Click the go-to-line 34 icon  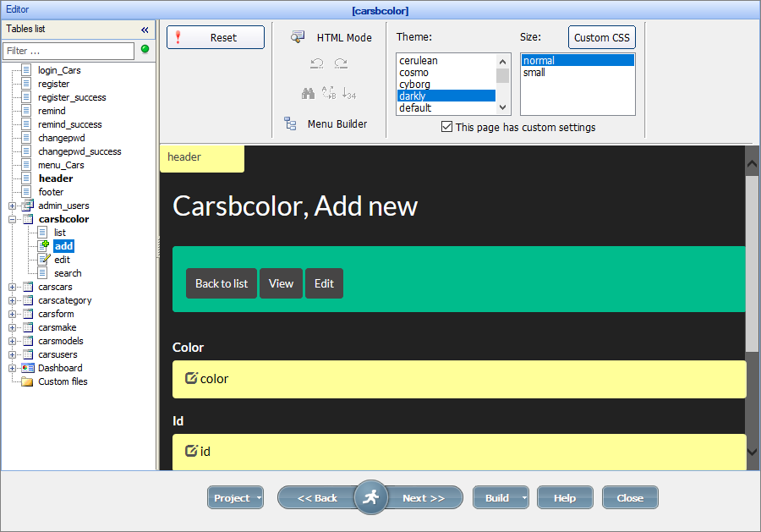349,93
